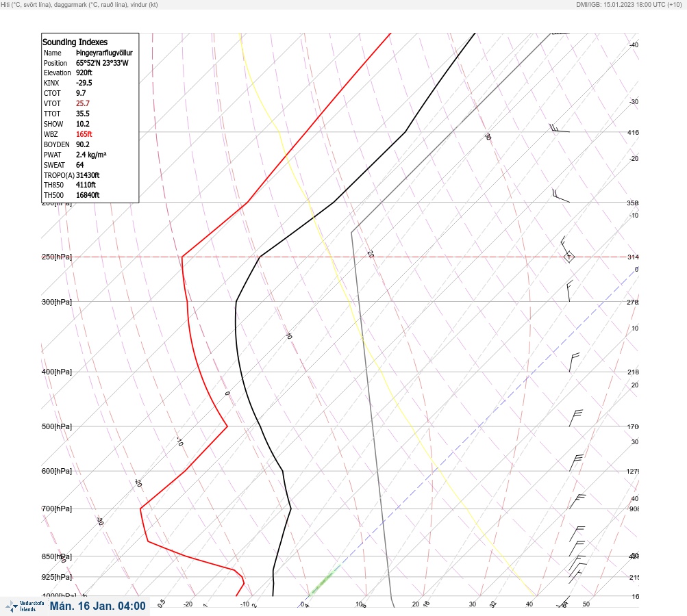The width and height of the screenshot is (687, 616).
Task: Click the wind barb beside the 416 label
Action: (560, 128)
